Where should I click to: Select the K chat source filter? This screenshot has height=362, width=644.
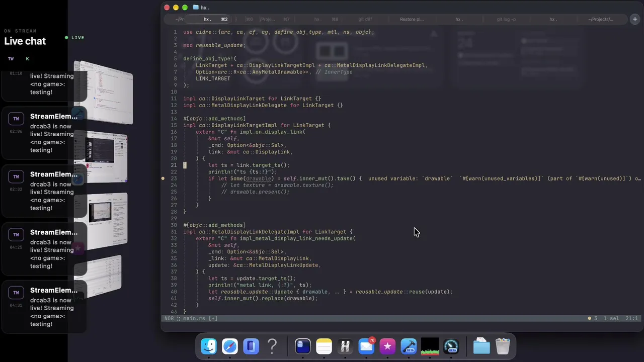(x=27, y=59)
